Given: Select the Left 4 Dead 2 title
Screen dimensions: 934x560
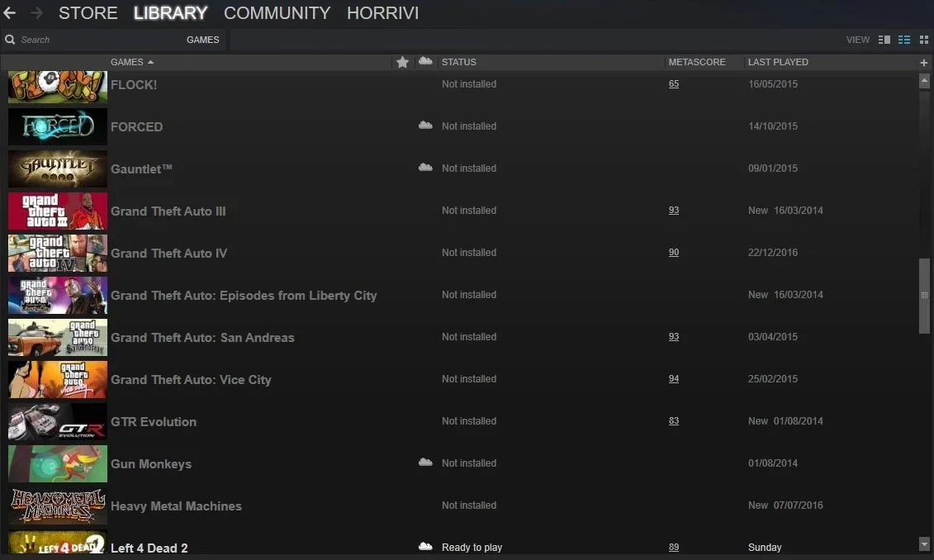Looking at the screenshot, I should pyautogui.click(x=149, y=548).
